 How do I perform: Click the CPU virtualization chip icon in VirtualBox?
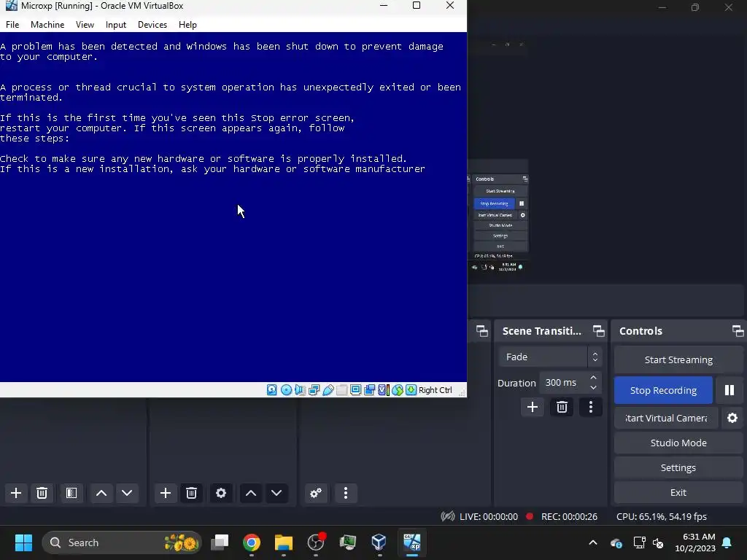(x=383, y=390)
